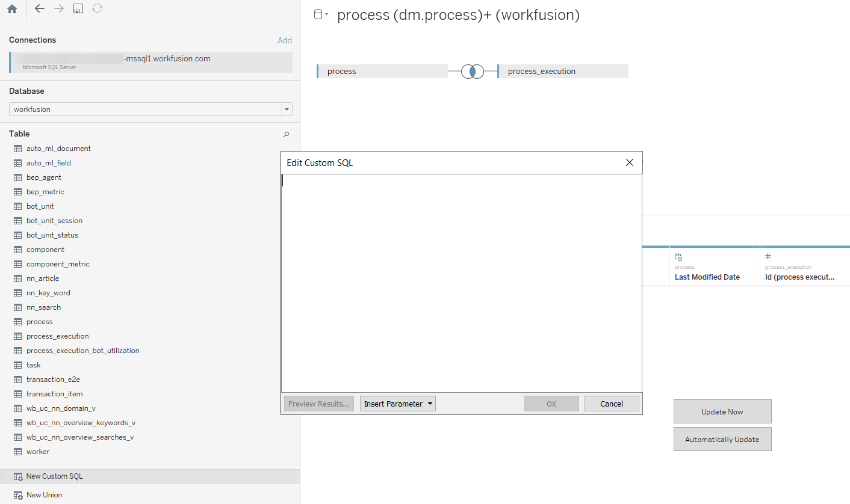Click the task table icon
The width and height of the screenshot is (850, 504).
tap(17, 365)
